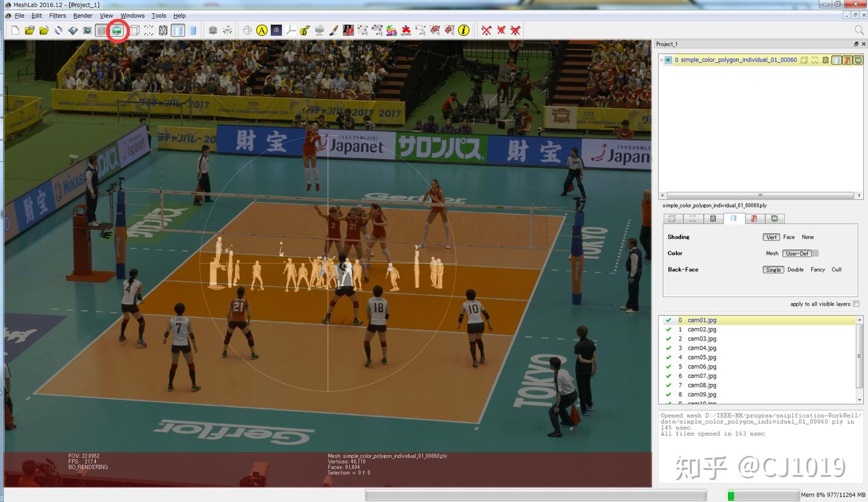Pick the user-defined color swatch
This screenshot has width=868, height=502.
[x=816, y=254]
